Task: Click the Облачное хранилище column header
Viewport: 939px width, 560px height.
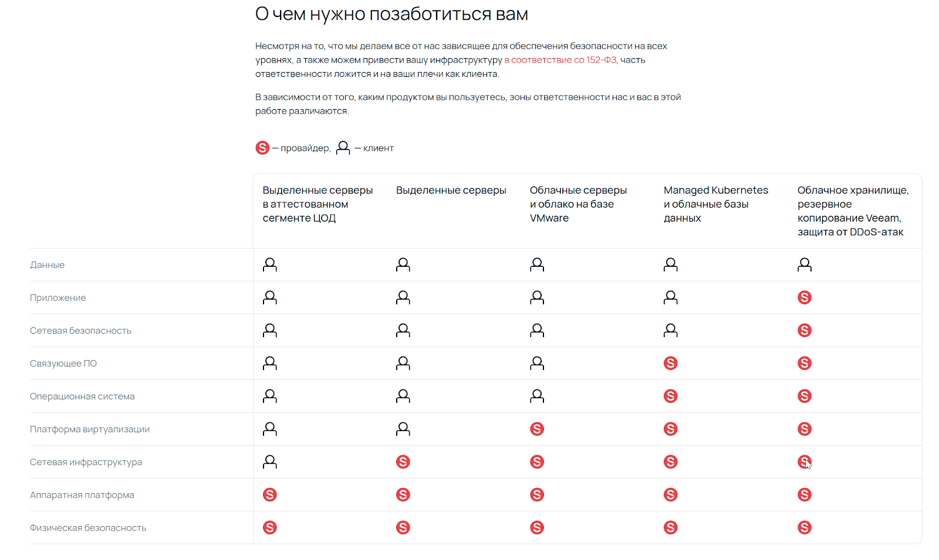Action: click(853, 211)
